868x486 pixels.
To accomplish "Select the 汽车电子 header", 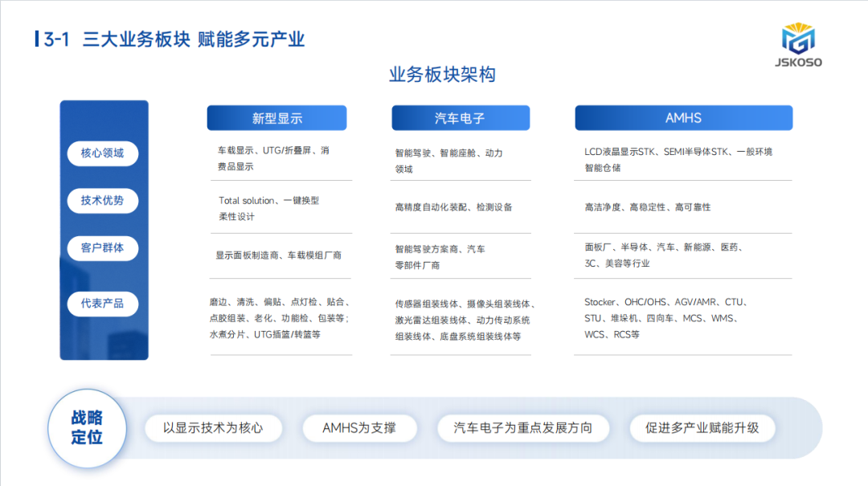I will click(x=461, y=118).
